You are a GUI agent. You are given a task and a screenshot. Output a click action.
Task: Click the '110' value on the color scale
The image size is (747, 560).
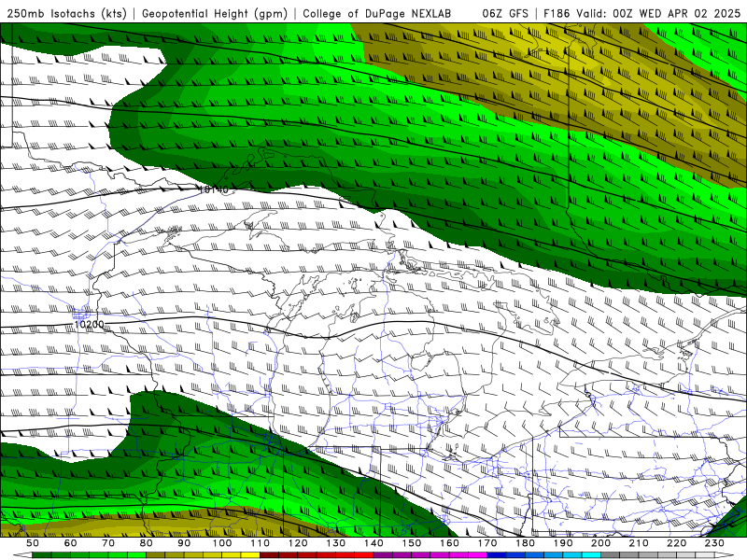pos(260,543)
